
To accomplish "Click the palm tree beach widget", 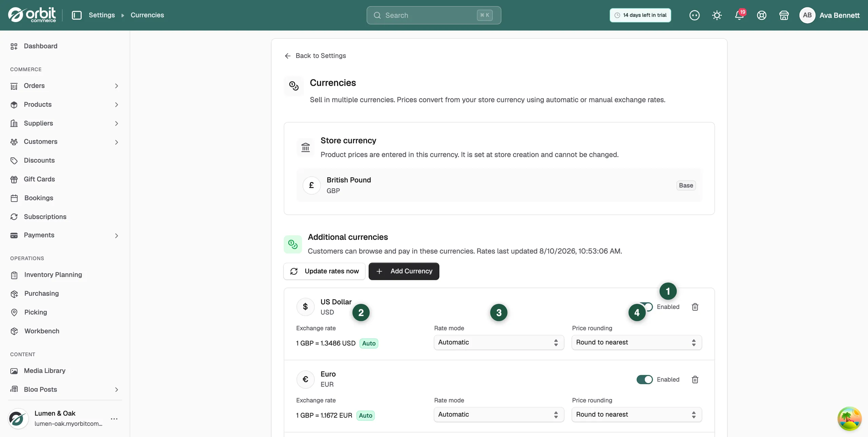I will pyautogui.click(x=849, y=419).
